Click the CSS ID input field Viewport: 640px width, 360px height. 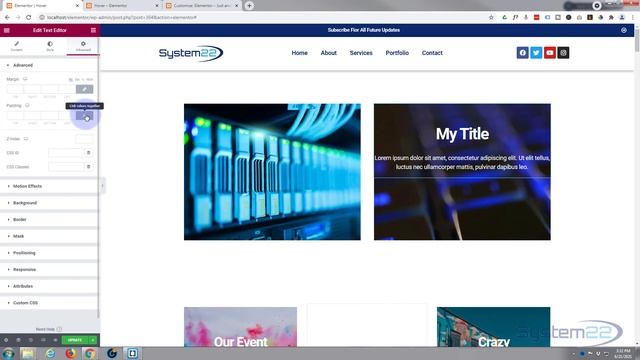point(66,153)
